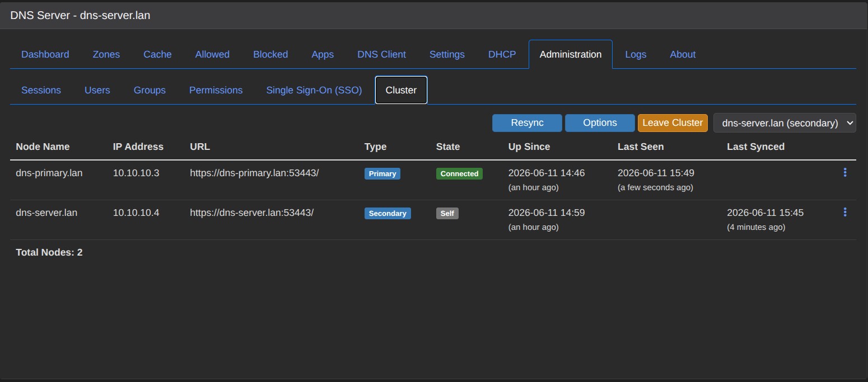
Task: Open the Allowed tab
Action: [212, 54]
